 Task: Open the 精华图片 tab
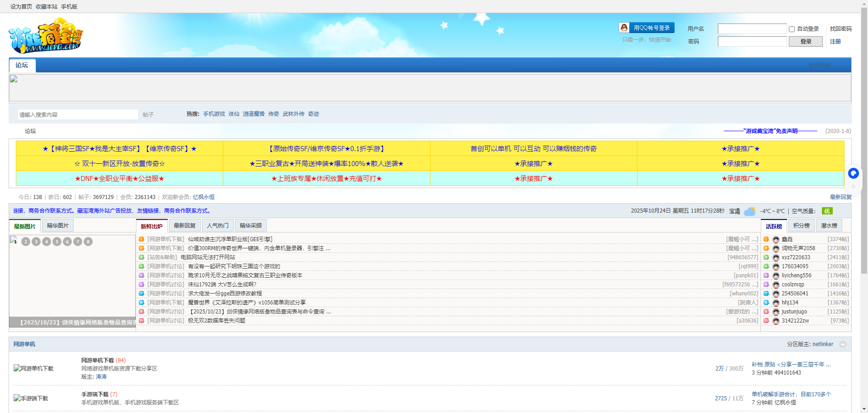[57, 225]
